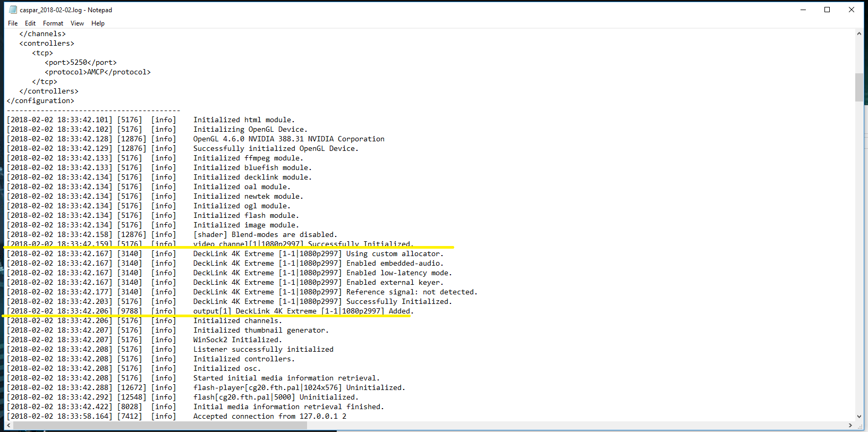Open the File menu
Viewport: 868px width, 432px height.
[13, 23]
